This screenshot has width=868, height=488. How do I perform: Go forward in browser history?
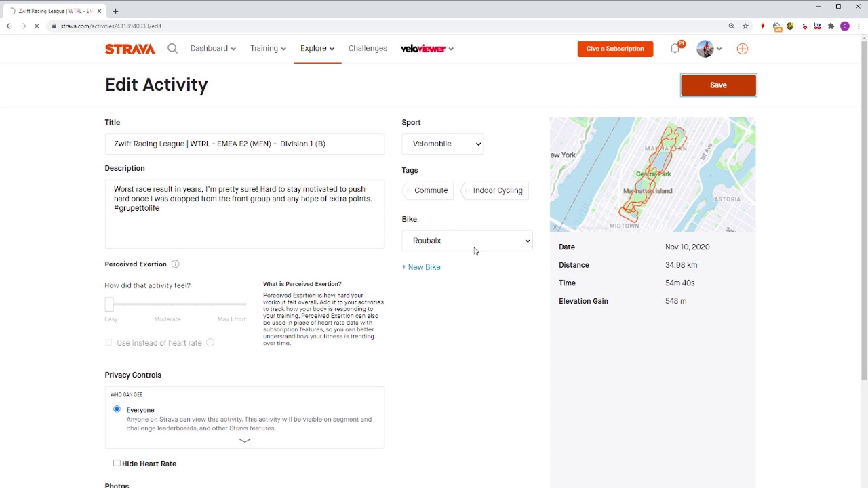pyautogui.click(x=22, y=26)
